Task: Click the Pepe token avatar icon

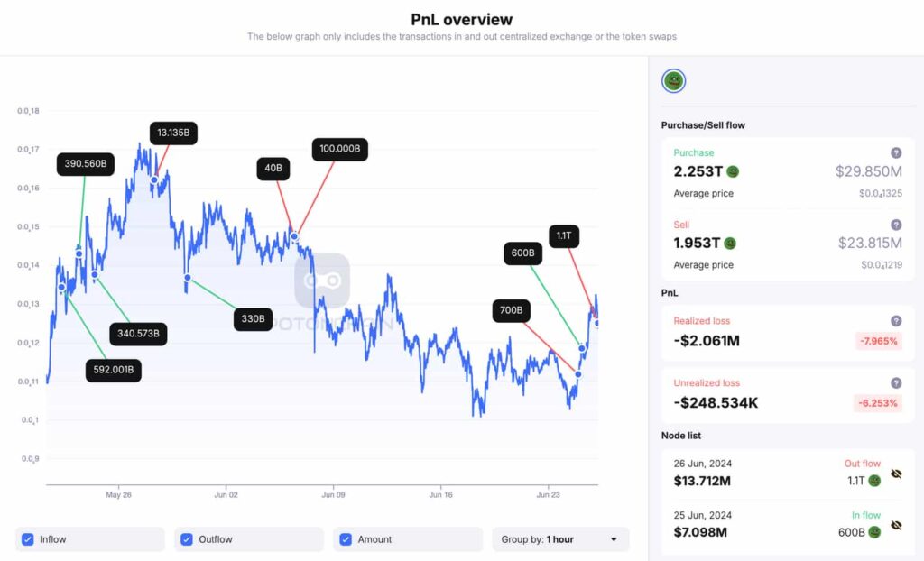Action: click(x=674, y=81)
